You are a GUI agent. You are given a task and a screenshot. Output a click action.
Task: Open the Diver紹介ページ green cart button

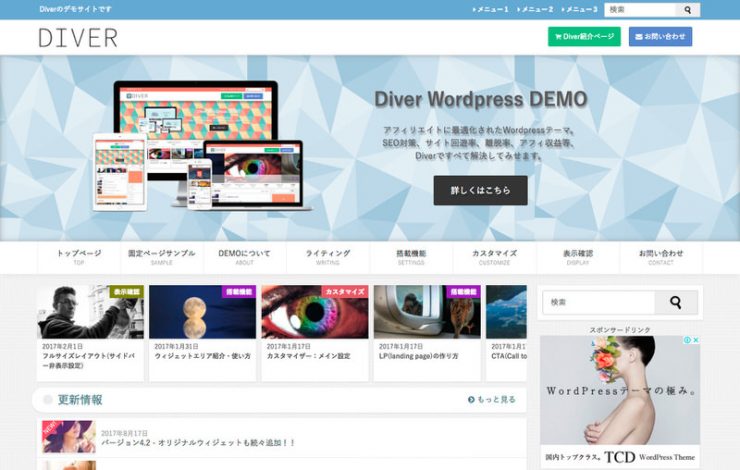click(584, 37)
